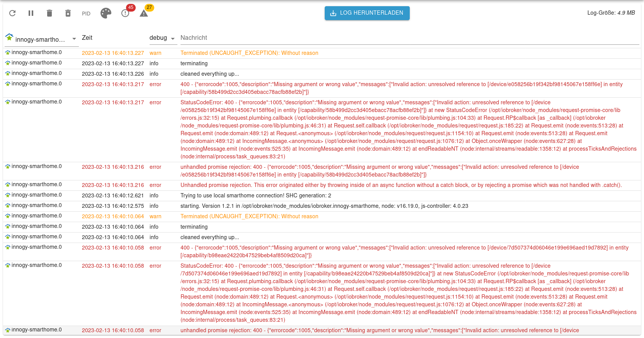Click the adapter icon in the 16:40:13.227 warn row
Viewport: 644px width, 338px height.
8,53
